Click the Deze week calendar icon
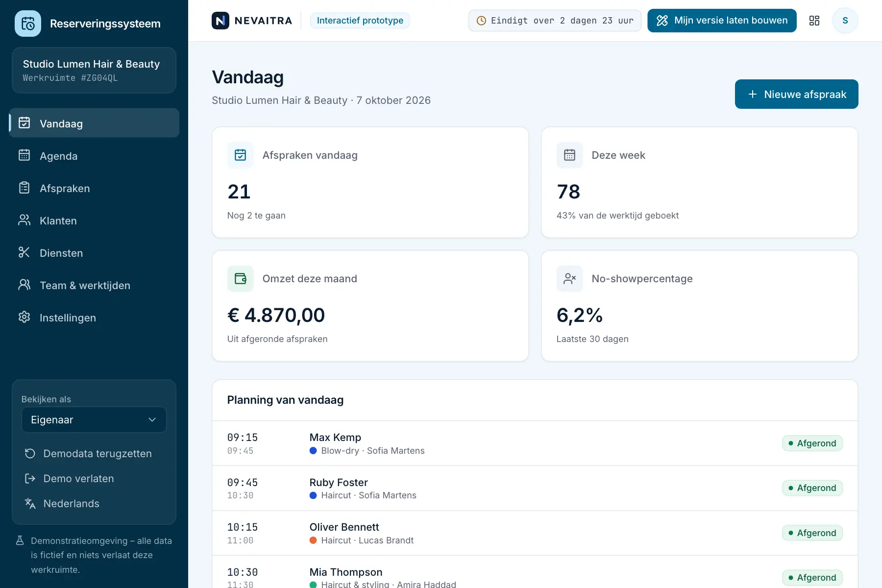Screen dimensions: 882x588 570,155
